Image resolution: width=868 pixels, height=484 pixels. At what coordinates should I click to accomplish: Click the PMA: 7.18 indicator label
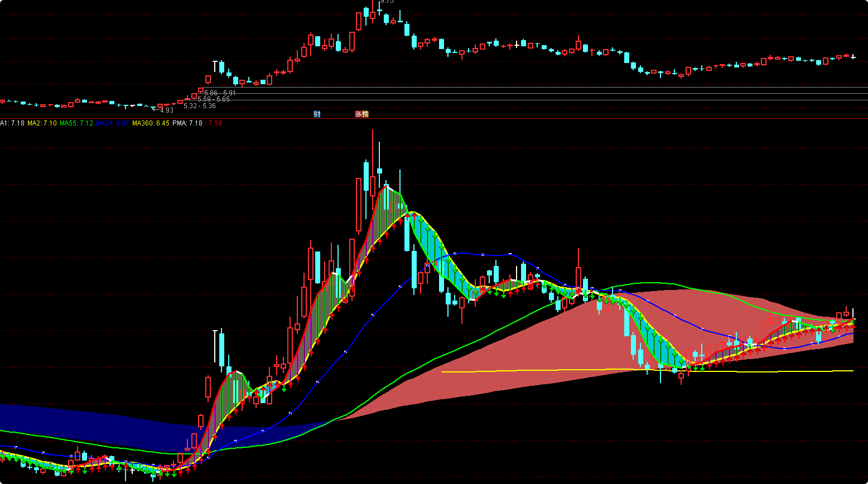pyautogui.click(x=187, y=123)
